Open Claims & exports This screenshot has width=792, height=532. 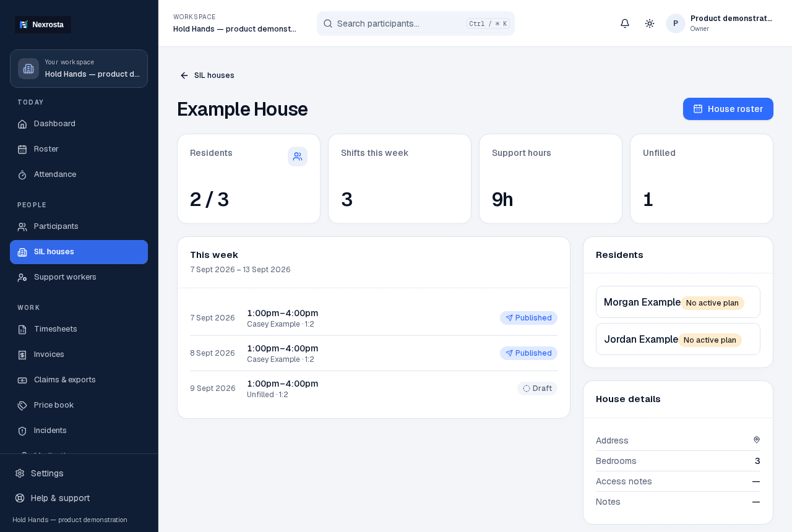coord(79,380)
